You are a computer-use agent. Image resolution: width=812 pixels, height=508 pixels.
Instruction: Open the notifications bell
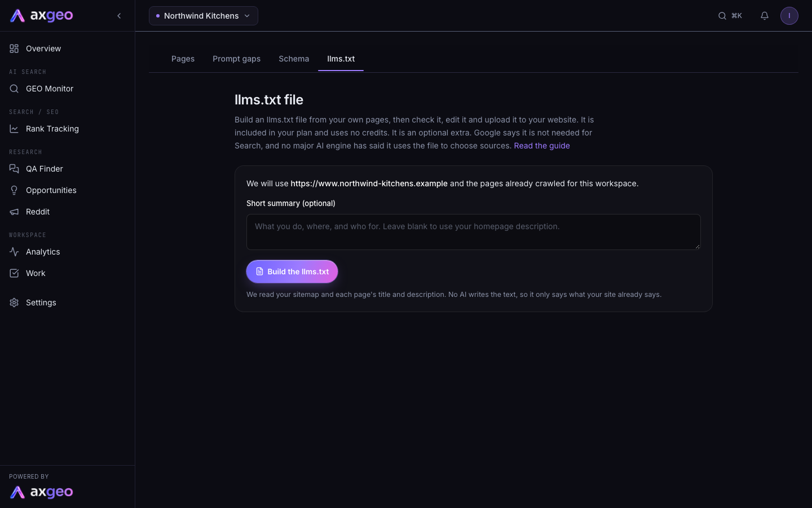(765, 16)
